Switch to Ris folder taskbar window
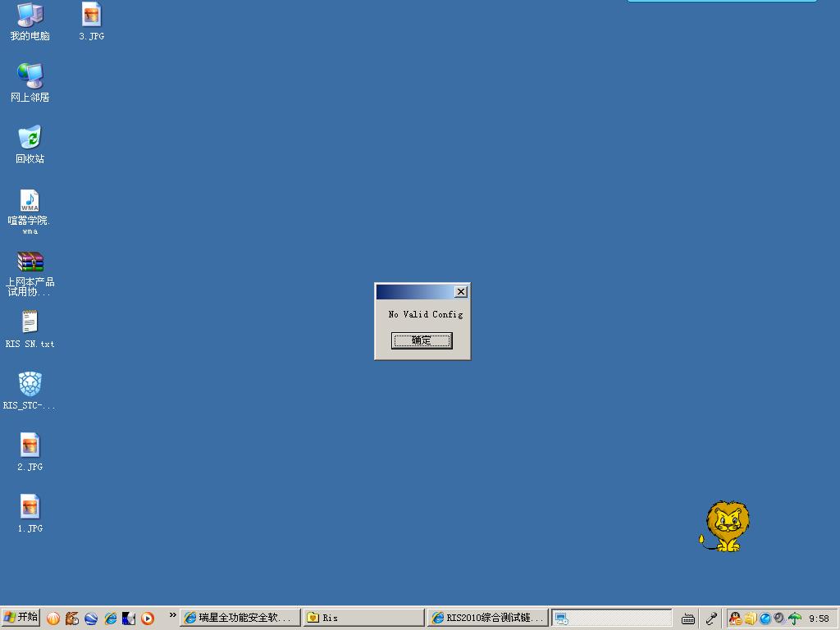 (x=363, y=618)
